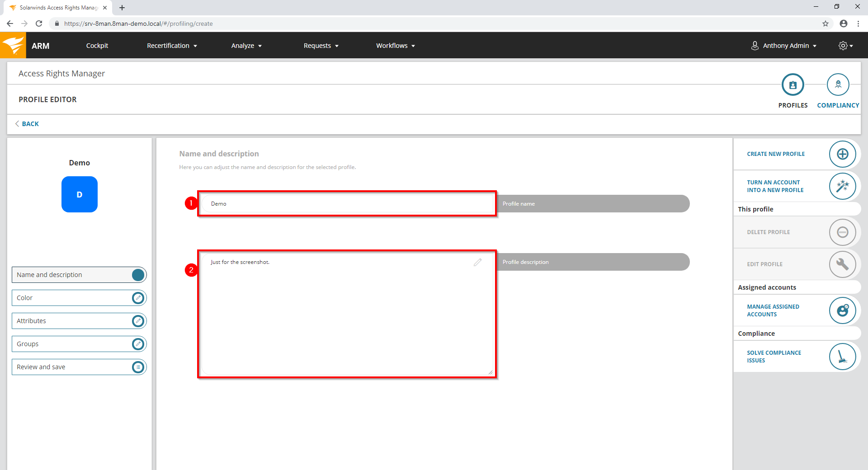Expand the Analyze dropdown menu

246,46
